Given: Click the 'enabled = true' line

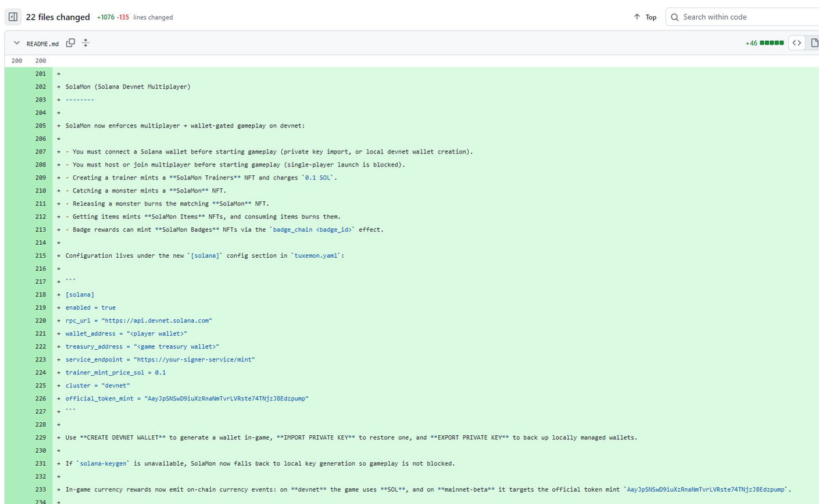Looking at the screenshot, I should (91, 307).
